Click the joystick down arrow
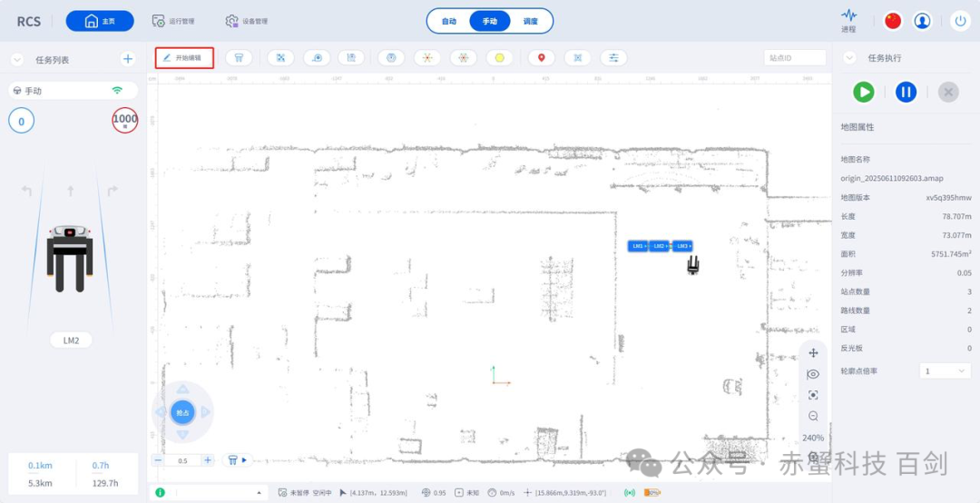 pos(182,435)
